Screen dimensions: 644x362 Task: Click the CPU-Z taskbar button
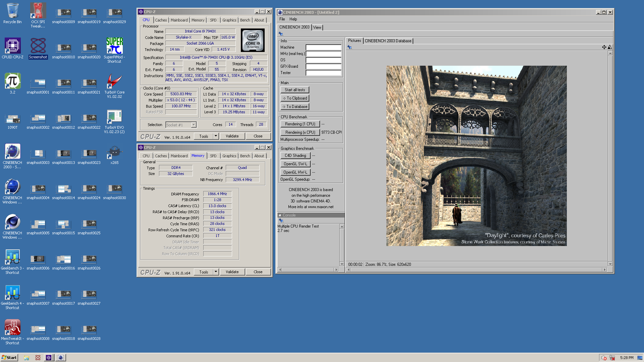[x=49, y=358]
